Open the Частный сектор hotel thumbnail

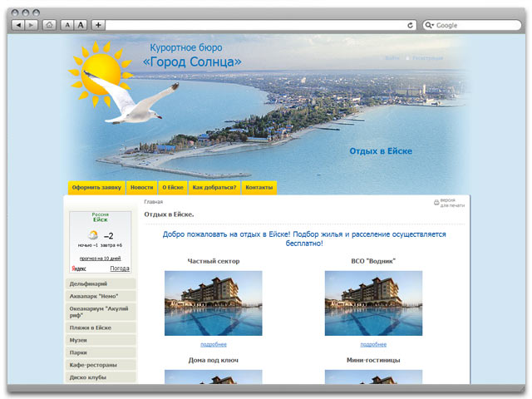pos(214,303)
